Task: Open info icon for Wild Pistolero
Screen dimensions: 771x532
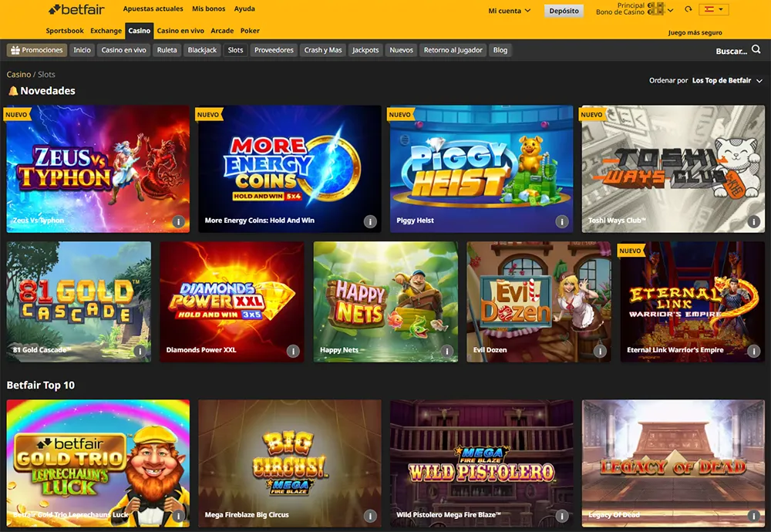Action: point(562,516)
